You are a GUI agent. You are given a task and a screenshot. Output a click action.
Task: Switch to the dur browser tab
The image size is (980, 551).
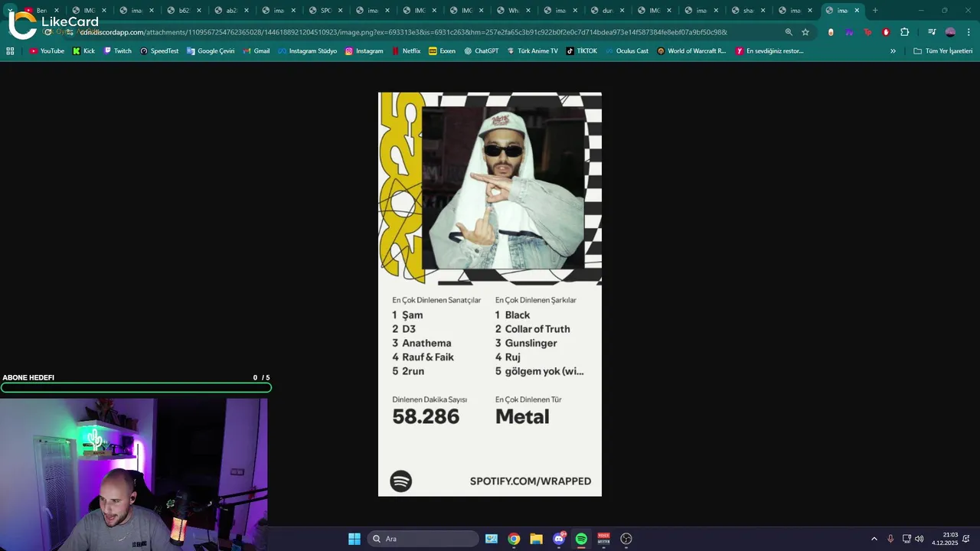(x=608, y=11)
